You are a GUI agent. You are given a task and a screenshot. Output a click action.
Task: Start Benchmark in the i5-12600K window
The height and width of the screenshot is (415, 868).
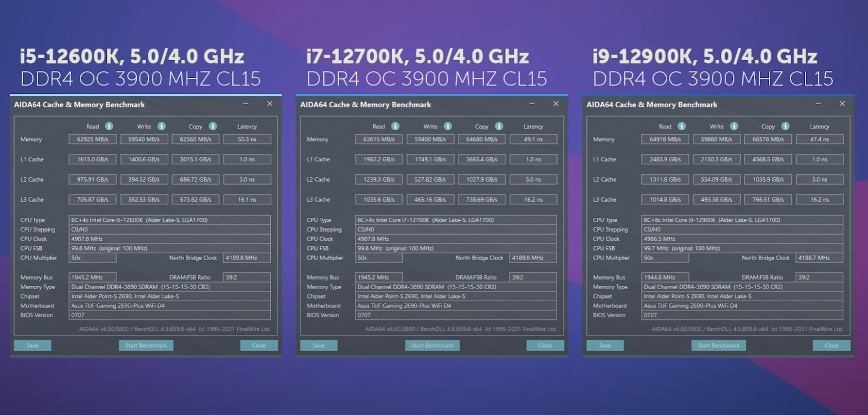(146, 346)
